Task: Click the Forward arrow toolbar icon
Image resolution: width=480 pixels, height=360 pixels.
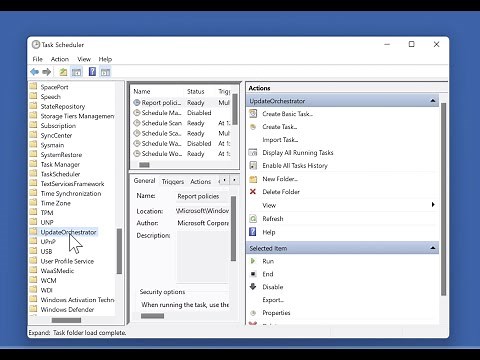Action: coord(47,72)
